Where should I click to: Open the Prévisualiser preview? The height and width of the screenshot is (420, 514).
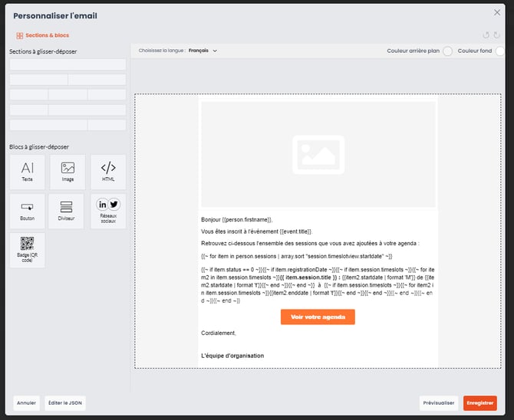tap(439, 403)
